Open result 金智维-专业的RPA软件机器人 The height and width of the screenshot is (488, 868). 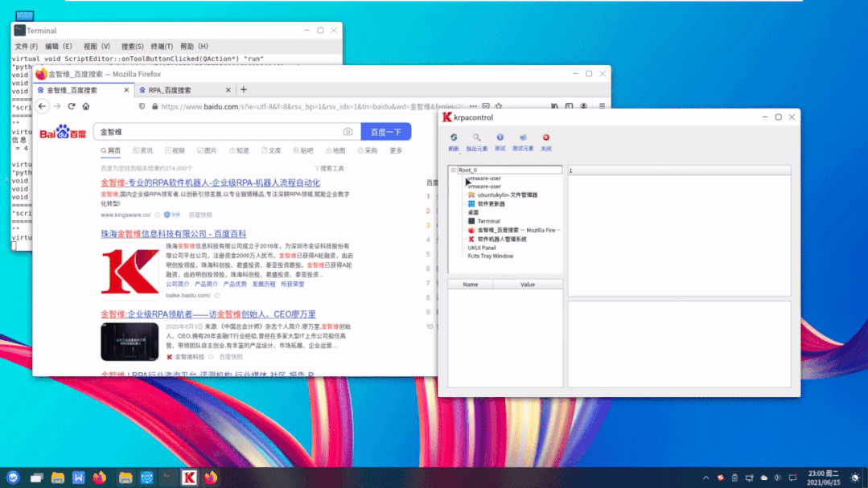(210, 182)
